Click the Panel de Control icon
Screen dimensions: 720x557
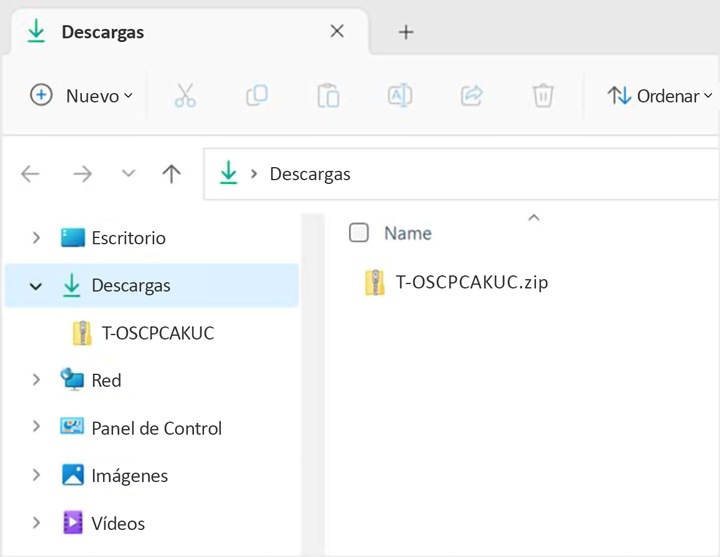[72, 427]
